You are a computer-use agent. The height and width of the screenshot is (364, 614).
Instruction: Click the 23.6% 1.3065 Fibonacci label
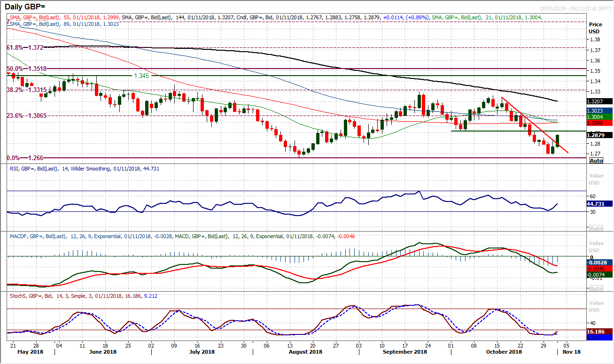26,116
